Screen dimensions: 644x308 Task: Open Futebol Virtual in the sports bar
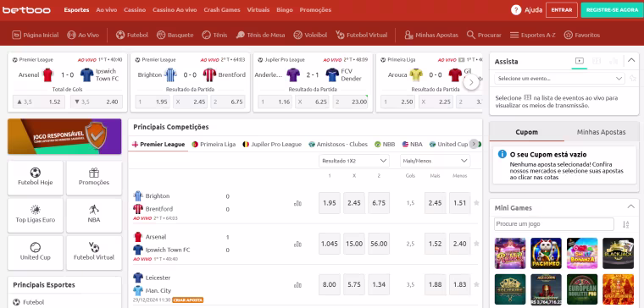362,35
